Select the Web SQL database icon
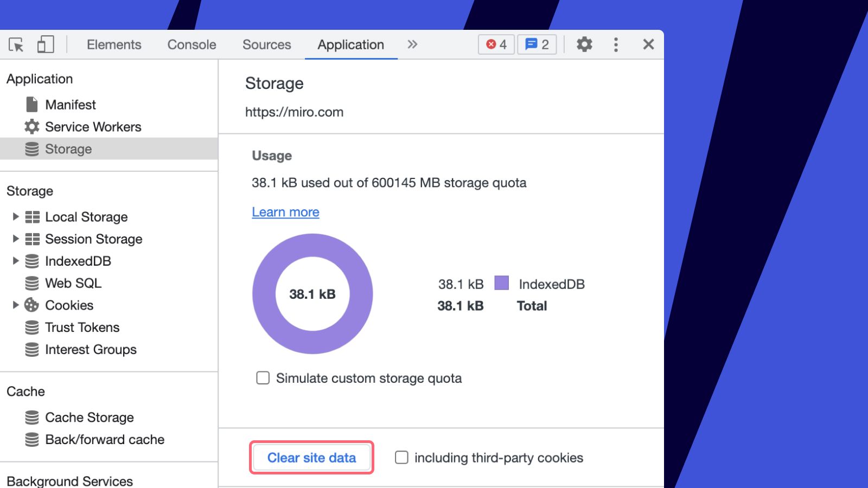The image size is (868, 488). pyautogui.click(x=32, y=283)
